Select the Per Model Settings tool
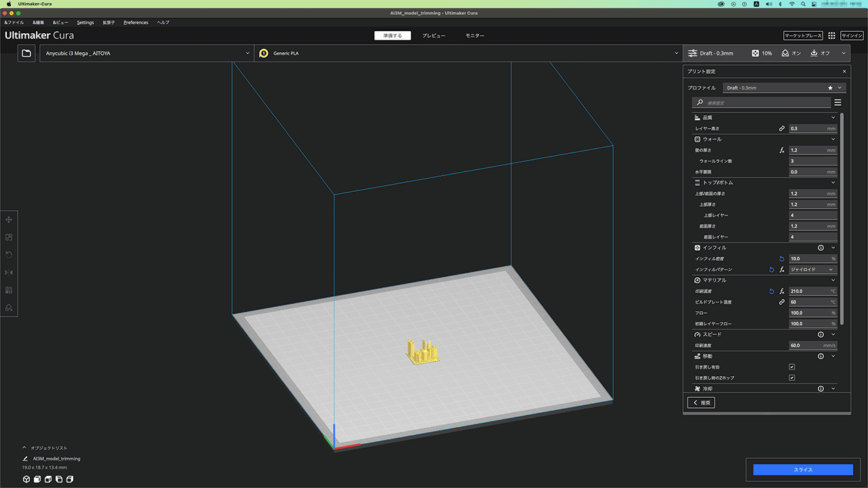This screenshot has width=868, height=488. pos(9,290)
